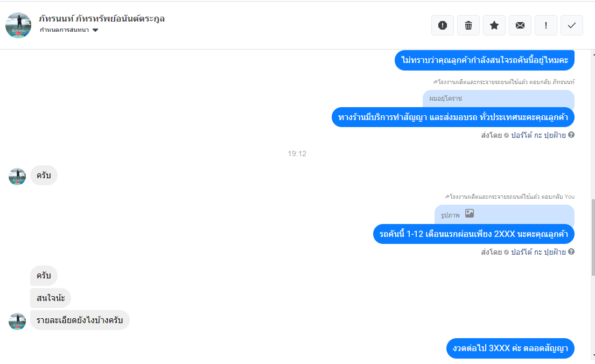Mark conversation as done with the checkmark
The image size is (595, 364).
point(571,25)
